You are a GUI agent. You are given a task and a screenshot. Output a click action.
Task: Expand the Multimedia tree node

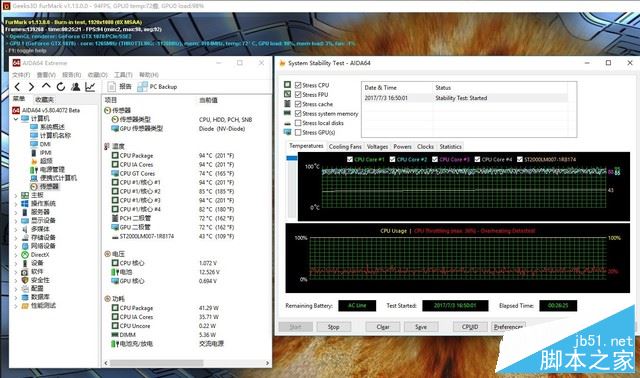pos(16,229)
